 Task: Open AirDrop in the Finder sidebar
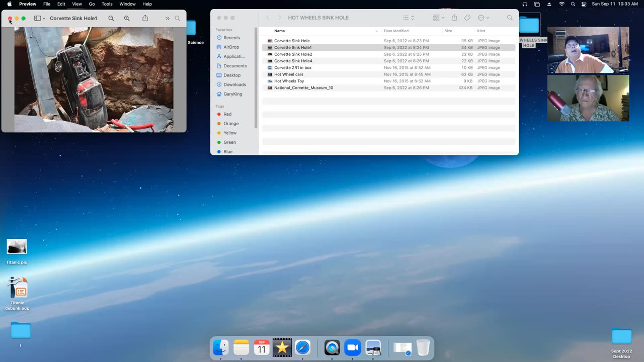coord(231,47)
